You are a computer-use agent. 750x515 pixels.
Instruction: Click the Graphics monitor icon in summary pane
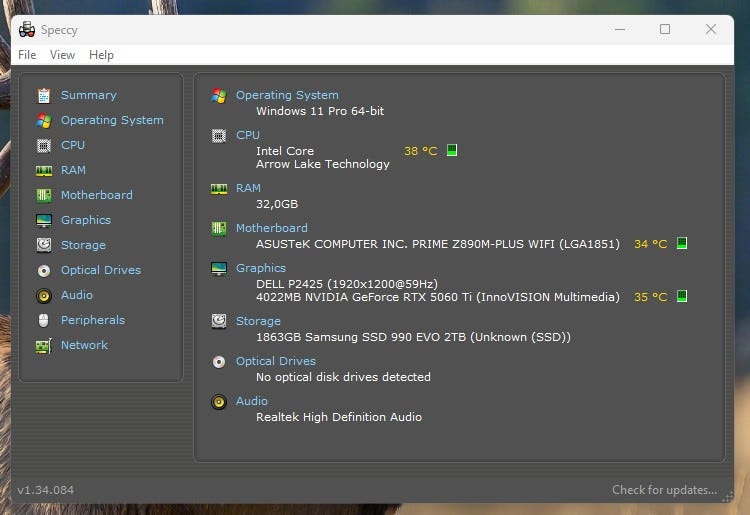click(219, 269)
